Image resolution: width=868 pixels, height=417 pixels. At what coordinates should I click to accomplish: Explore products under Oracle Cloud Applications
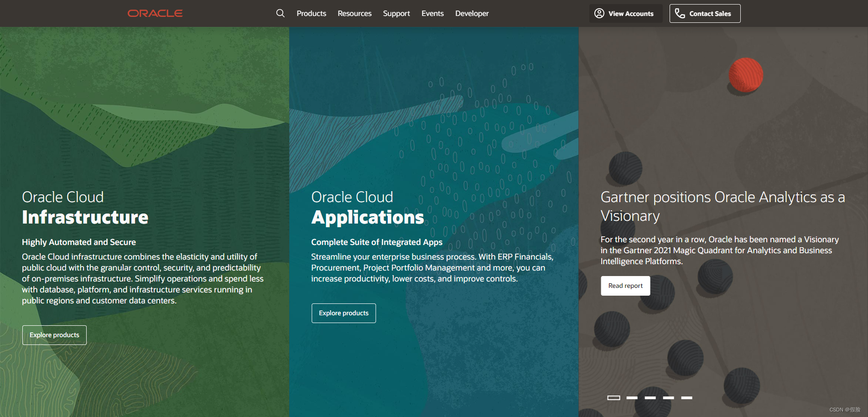pos(343,313)
